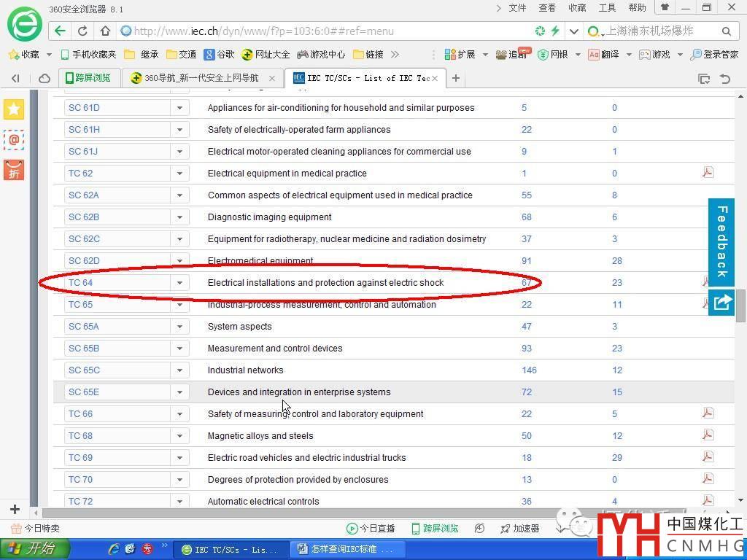Click the share icon below Feedback
747x560 pixels.
pyautogui.click(x=721, y=302)
